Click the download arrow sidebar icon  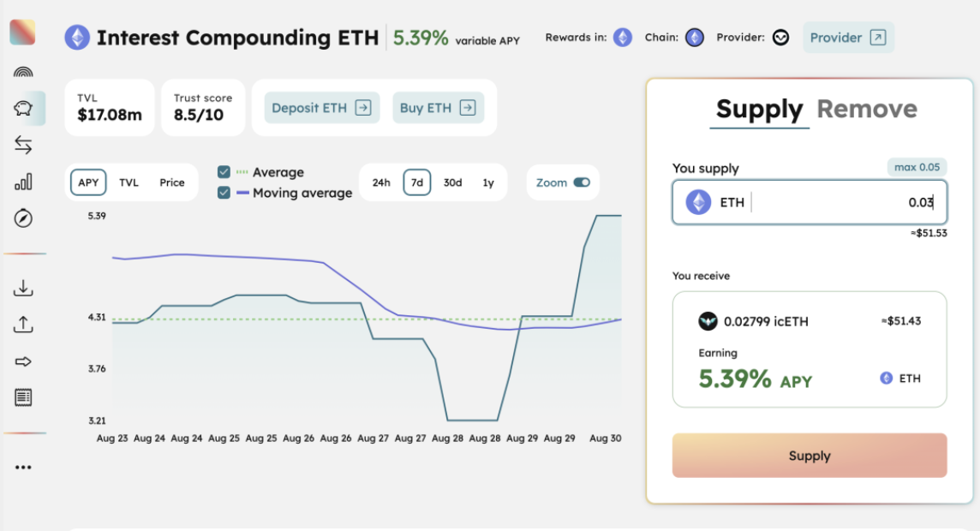point(23,288)
